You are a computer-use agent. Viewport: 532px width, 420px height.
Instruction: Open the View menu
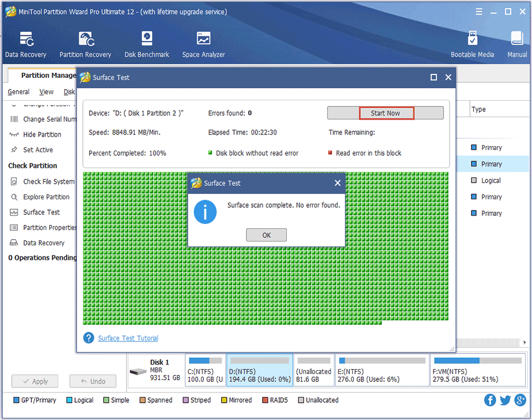point(46,92)
